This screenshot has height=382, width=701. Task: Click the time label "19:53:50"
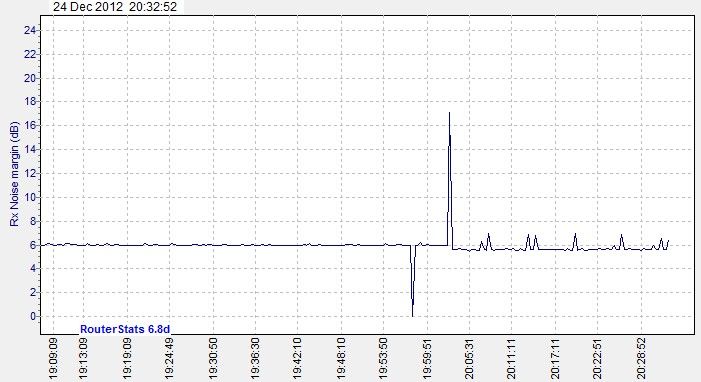[x=383, y=359]
